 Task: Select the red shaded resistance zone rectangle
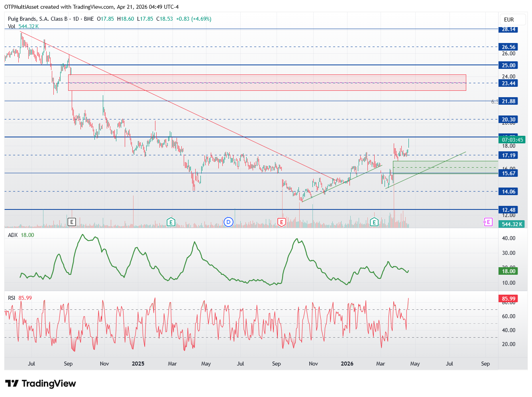[x=267, y=82]
